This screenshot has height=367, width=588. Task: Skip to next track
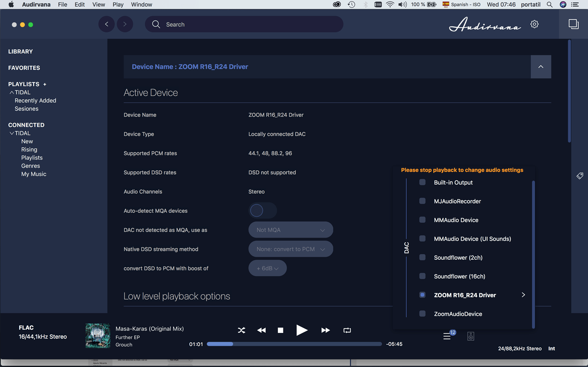pyautogui.click(x=326, y=330)
